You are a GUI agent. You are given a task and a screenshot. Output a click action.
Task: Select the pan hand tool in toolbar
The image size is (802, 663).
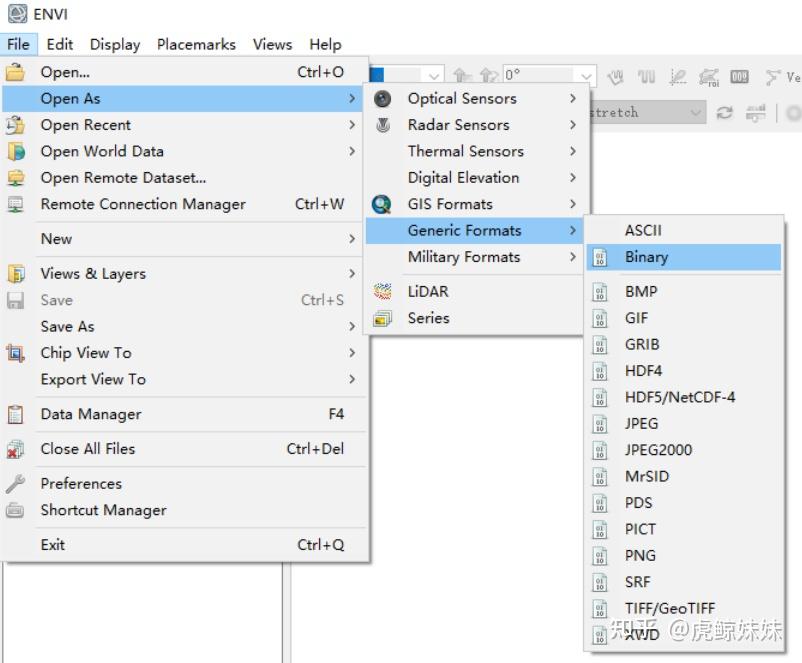[616, 77]
